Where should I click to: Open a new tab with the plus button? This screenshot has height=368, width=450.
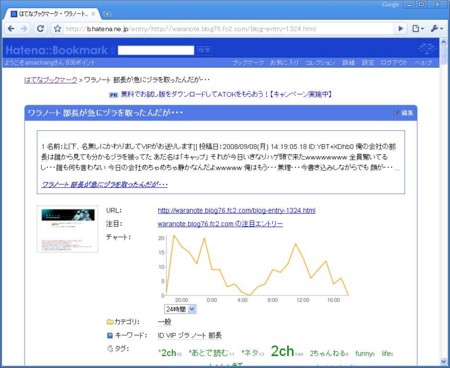coord(107,14)
